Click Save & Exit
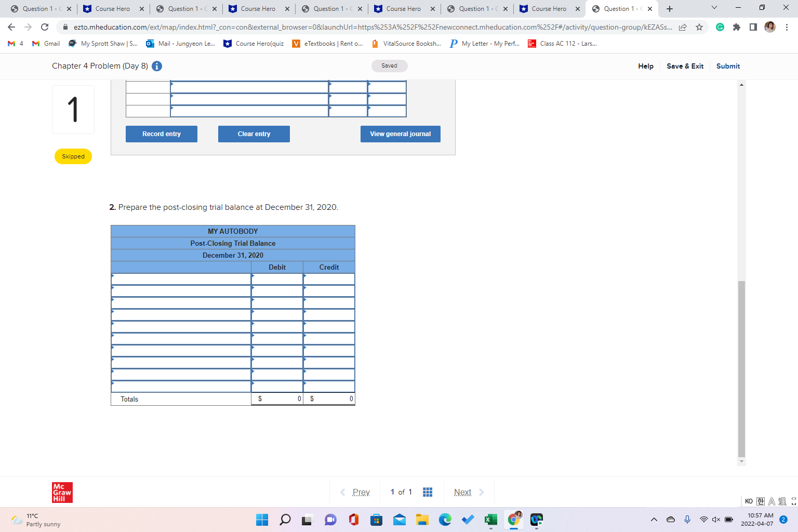Screen dimensions: 798x532 click(x=685, y=66)
